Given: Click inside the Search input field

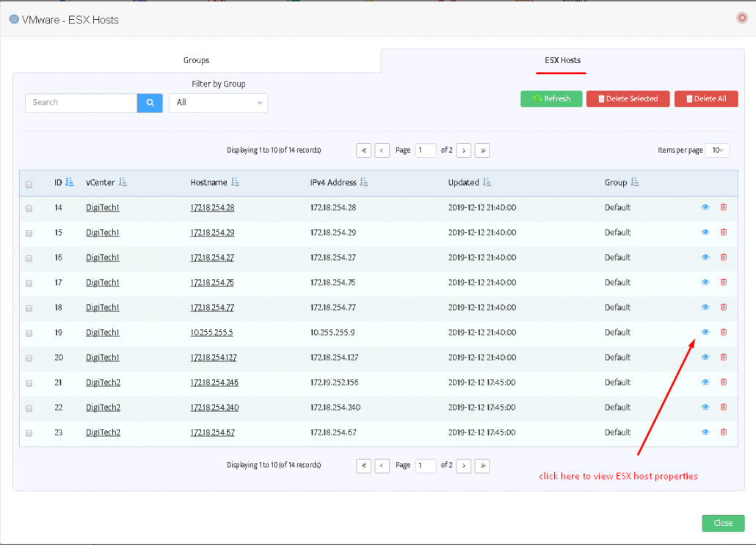Looking at the screenshot, I should 81,103.
